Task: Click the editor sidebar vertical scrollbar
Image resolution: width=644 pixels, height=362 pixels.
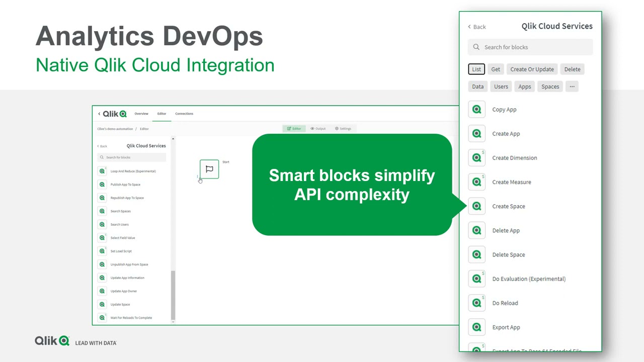Action: click(x=173, y=295)
